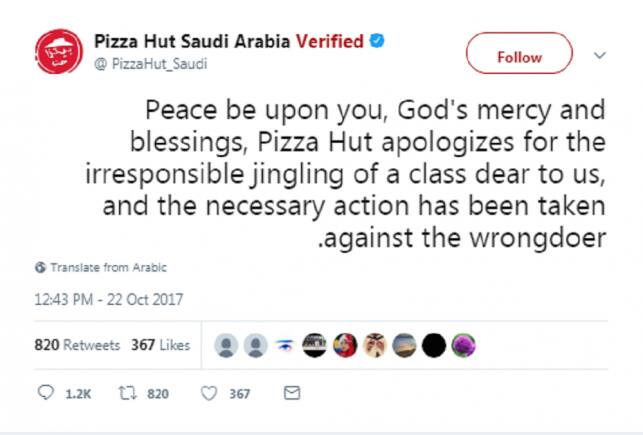
Task: View the 820 Retweets list
Action: click(x=77, y=345)
